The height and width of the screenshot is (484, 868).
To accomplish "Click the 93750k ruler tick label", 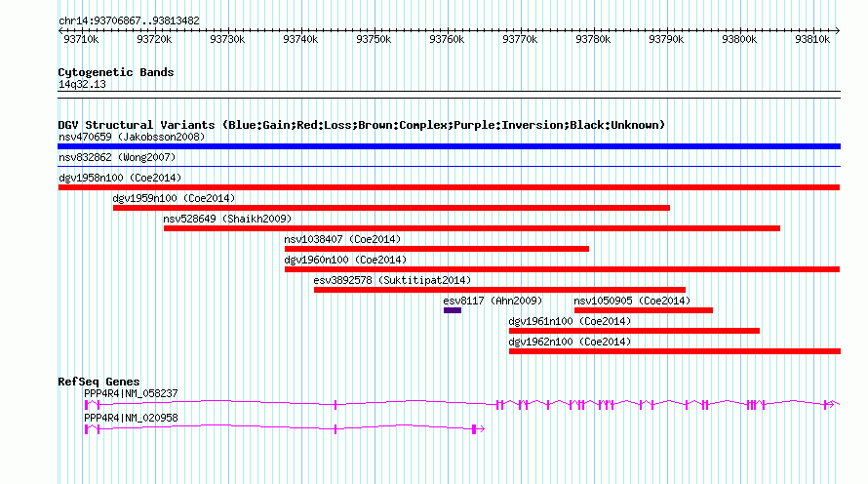I will coord(374,39).
